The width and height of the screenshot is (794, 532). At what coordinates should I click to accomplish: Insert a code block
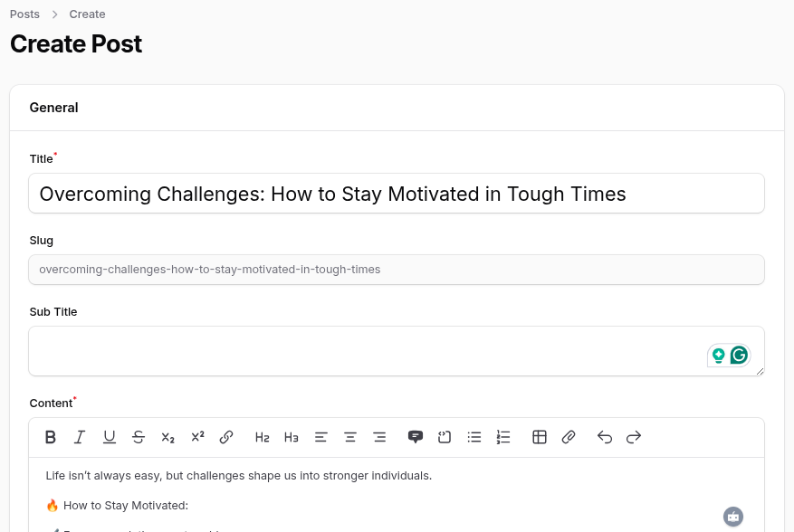(x=444, y=437)
